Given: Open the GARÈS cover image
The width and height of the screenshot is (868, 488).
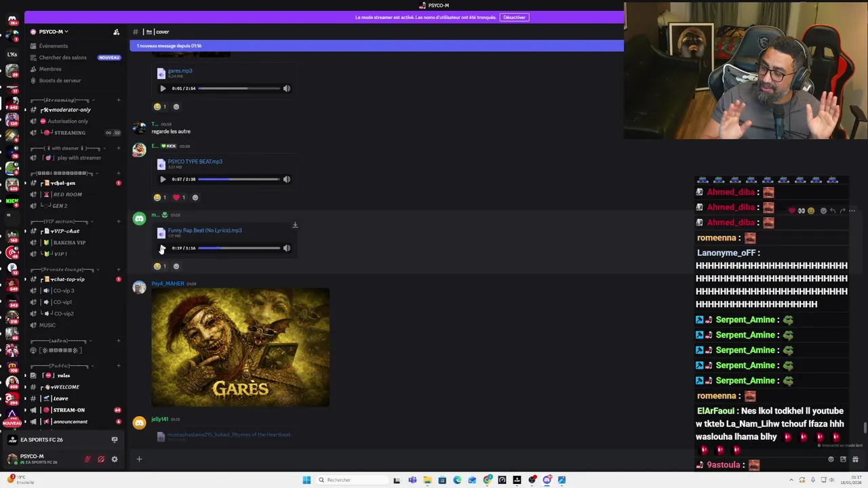Looking at the screenshot, I should point(241,347).
